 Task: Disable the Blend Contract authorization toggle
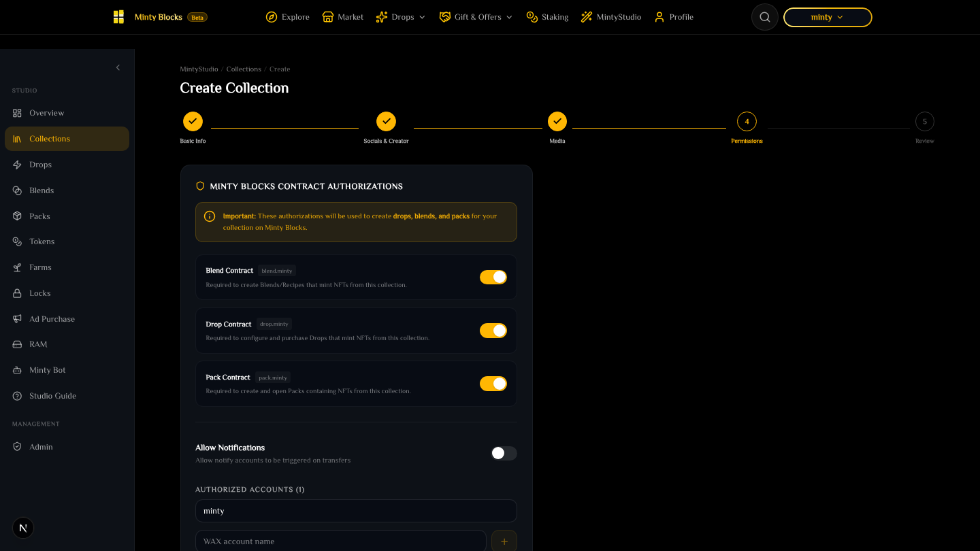[493, 277]
